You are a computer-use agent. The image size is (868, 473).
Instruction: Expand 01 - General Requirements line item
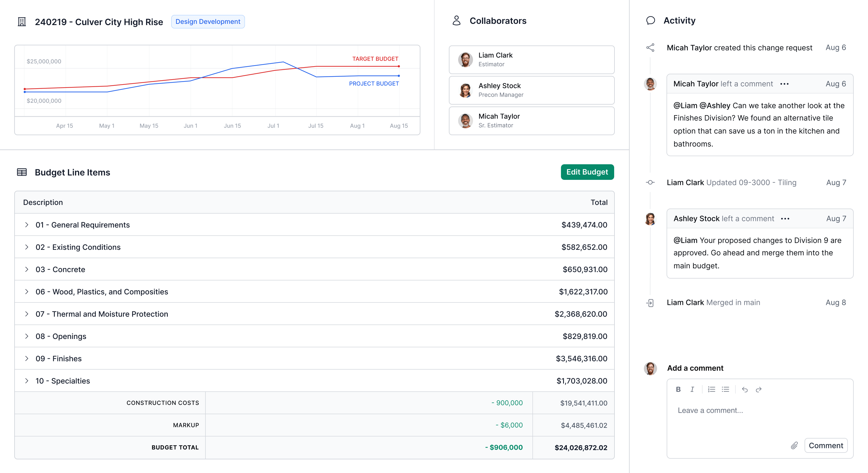tap(27, 225)
